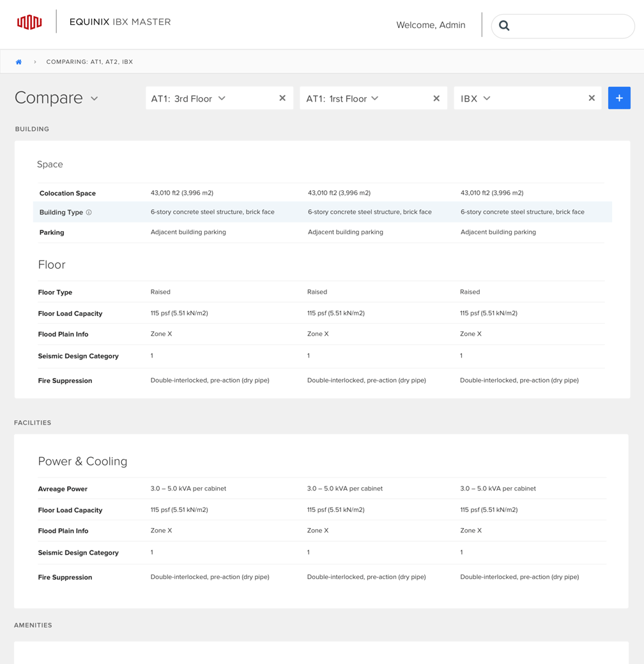
Task: Click the 'Space' subsection heading
Action: [x=50, y=164]
